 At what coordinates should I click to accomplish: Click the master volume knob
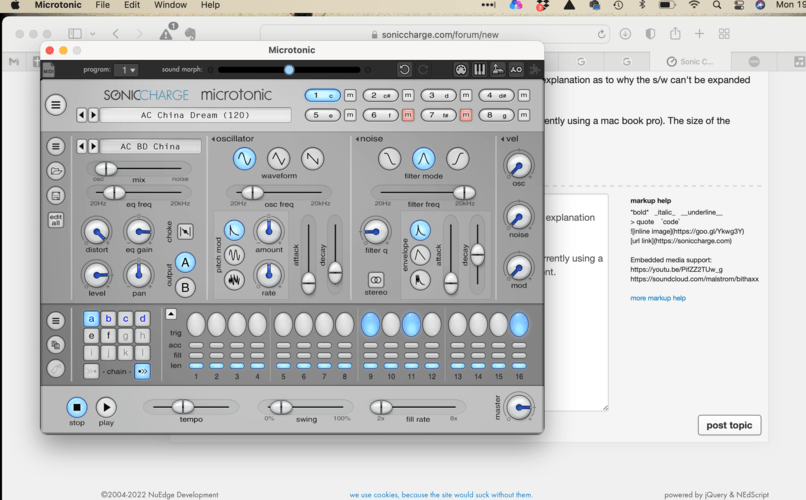click(519, 407)
